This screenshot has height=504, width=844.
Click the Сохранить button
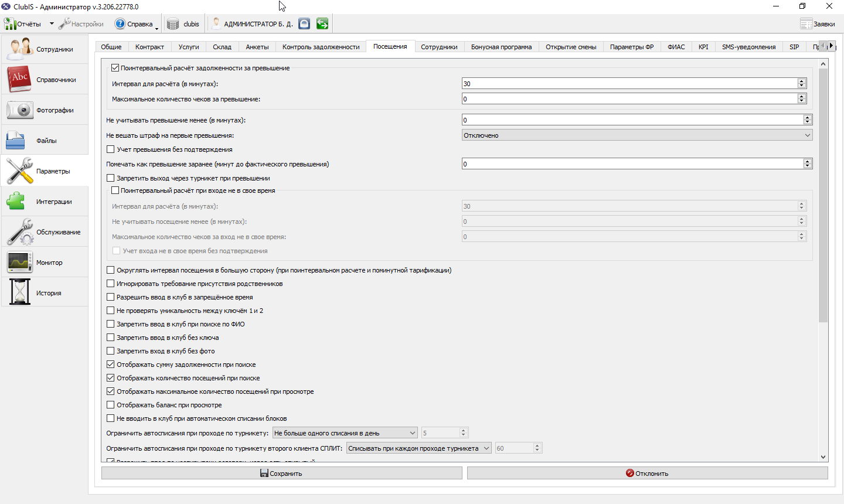pos(281,473)
